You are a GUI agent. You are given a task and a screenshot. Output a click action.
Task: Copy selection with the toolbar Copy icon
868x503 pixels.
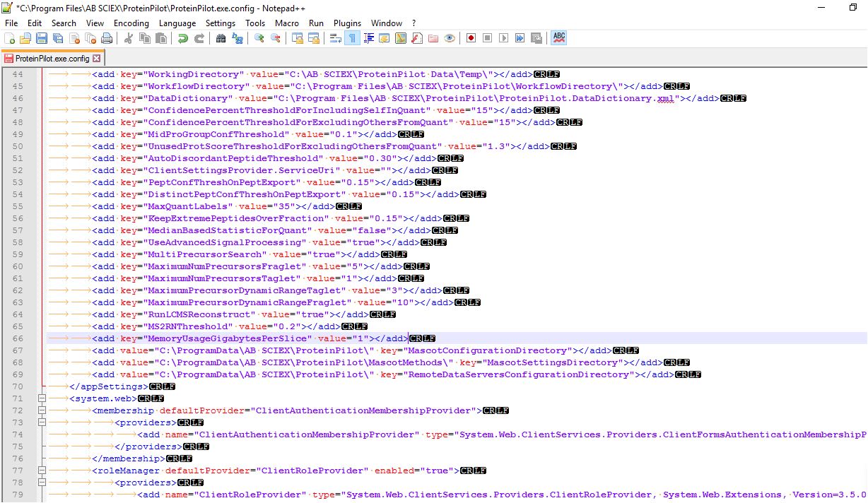pyautogui.click(x=144, y=37)
